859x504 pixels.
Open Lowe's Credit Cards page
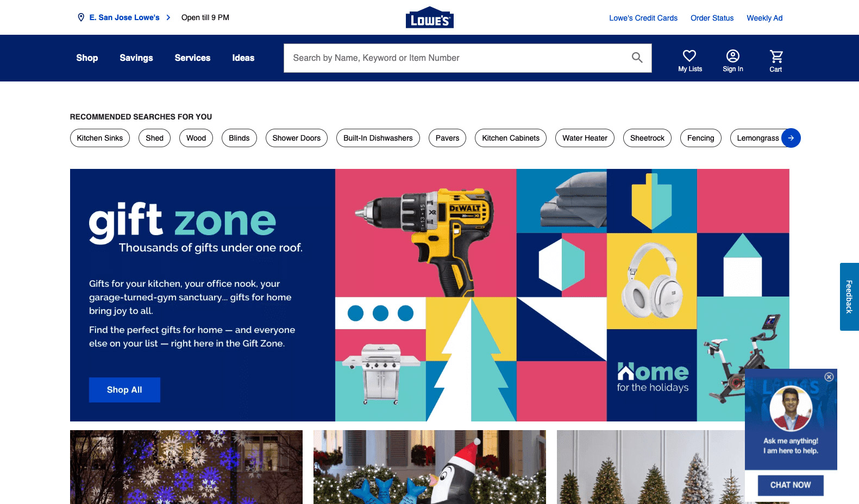643,18
